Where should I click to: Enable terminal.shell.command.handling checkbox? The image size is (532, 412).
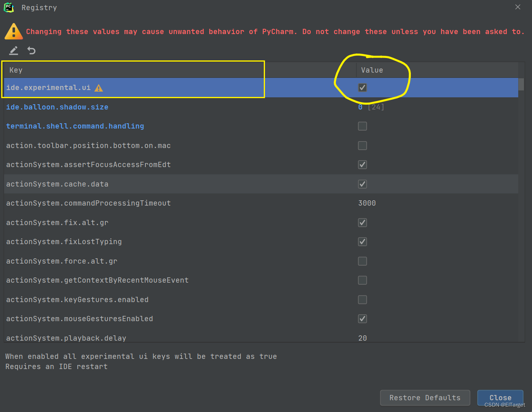coord(363,126)
